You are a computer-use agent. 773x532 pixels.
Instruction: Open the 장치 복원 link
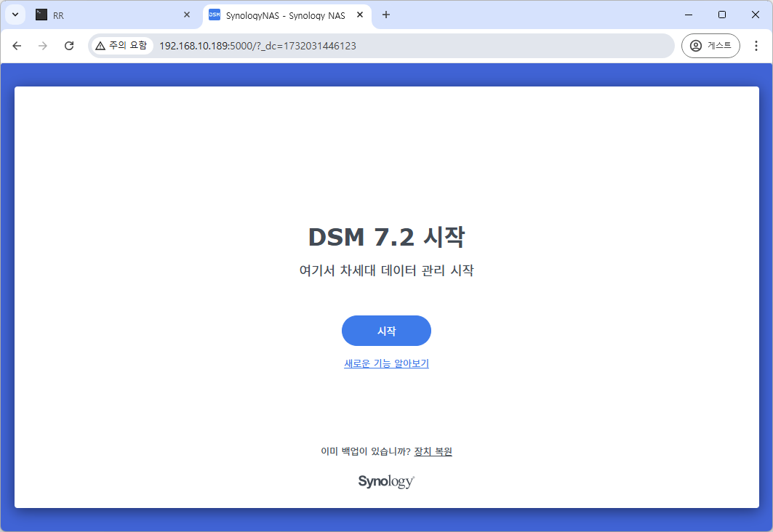pos(433,451)
